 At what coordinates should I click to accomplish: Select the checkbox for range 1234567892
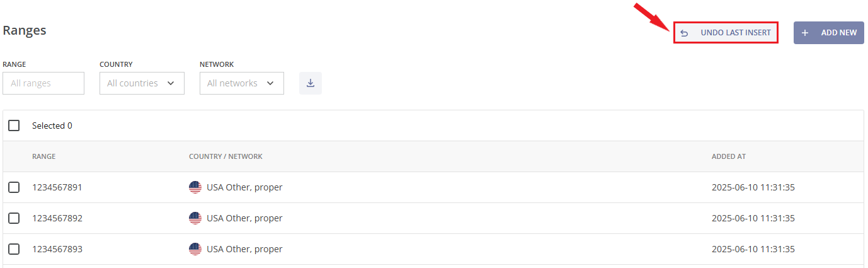click(x=14, y=218)
